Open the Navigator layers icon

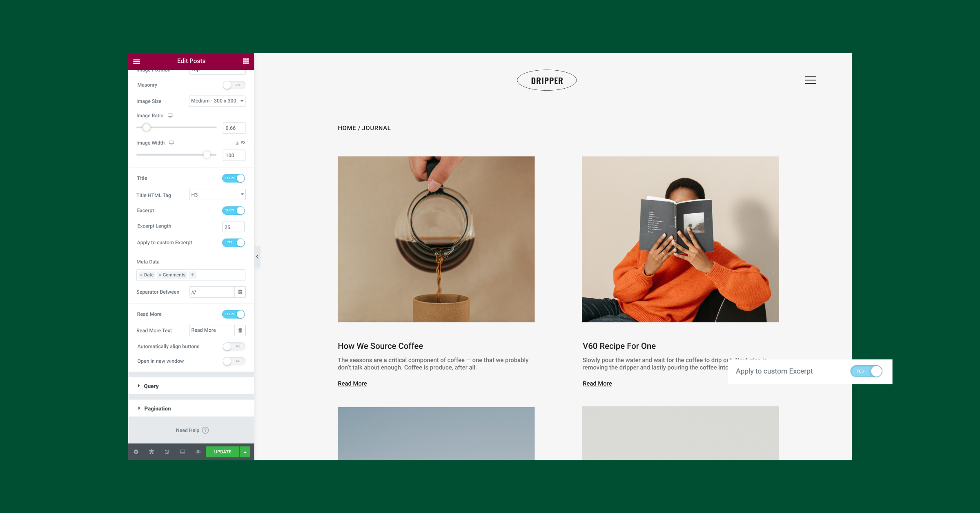click(x=151, y=452)
